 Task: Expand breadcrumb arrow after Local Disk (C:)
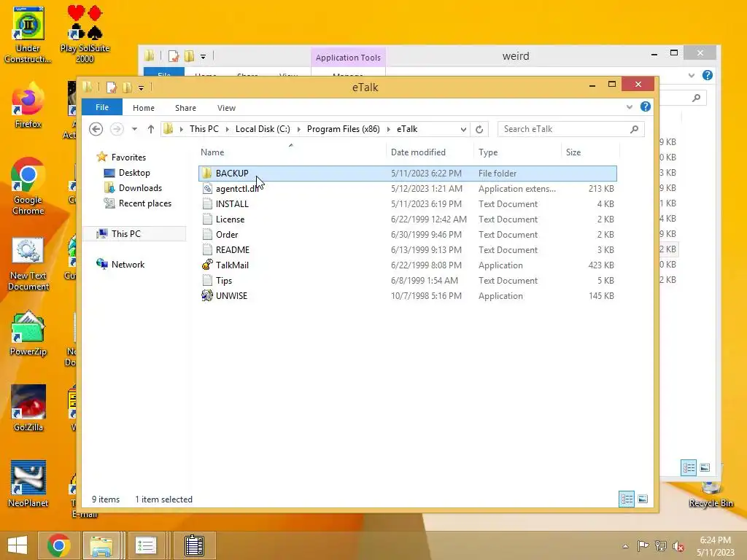coord(298,129)
